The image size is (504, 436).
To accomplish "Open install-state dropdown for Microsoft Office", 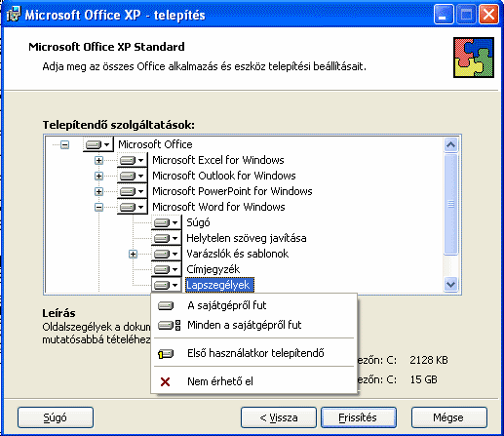I will coord(97,144).
